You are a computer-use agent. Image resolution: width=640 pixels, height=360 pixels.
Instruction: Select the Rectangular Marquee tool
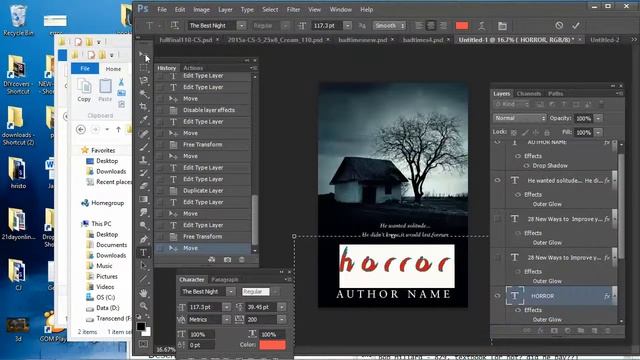click(143, 68)
